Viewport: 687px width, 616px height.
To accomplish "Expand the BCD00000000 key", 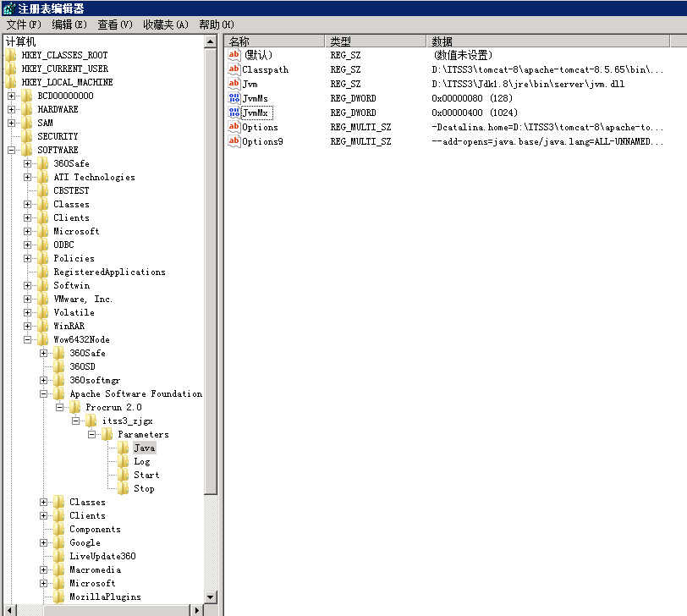I will (11, 96).
